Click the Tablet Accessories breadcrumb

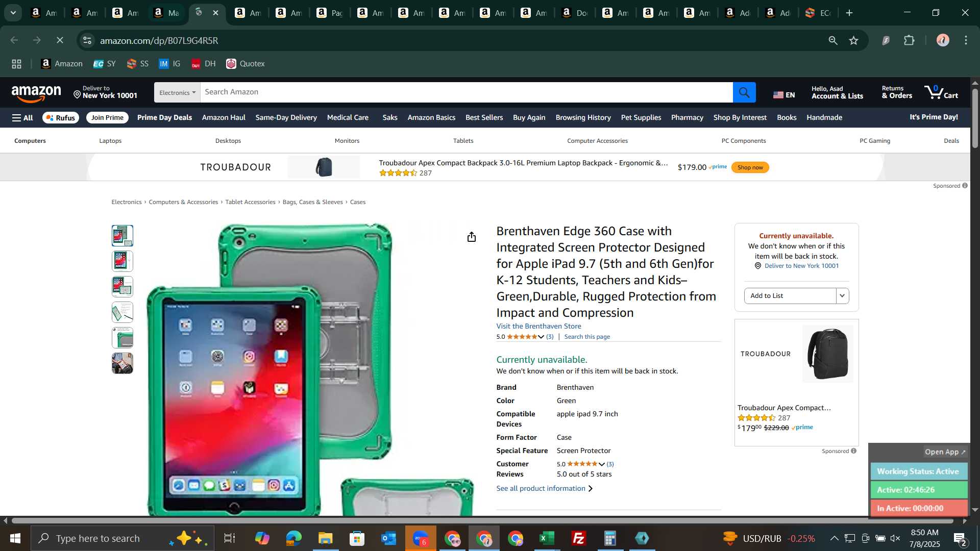click(x=250, y=202)
